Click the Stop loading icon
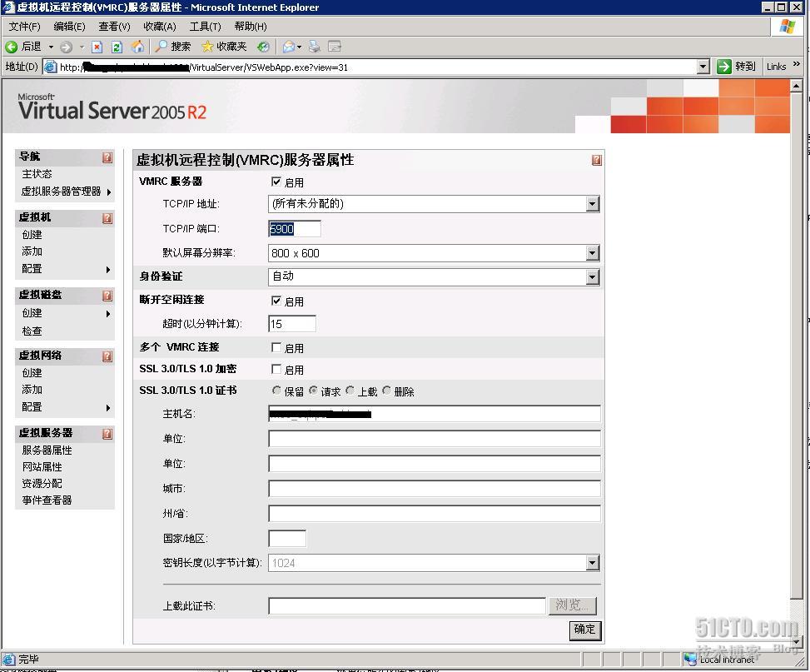Image resolution: width=810 pixels, height=672 pixels. [97, 47]
